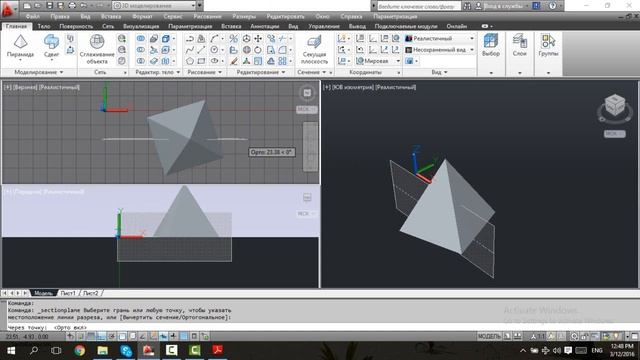Open the Несохраненный вид view dropdown
Image resolution: width=640 pixels, height=360 pixels.
440,50
